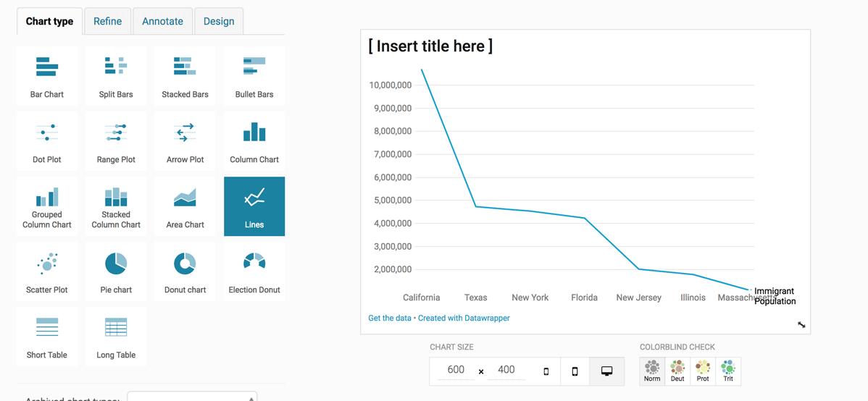Open Created with Datawrapper link
The width and height of the screenshot is (868, 401).
tap(464, 318)
